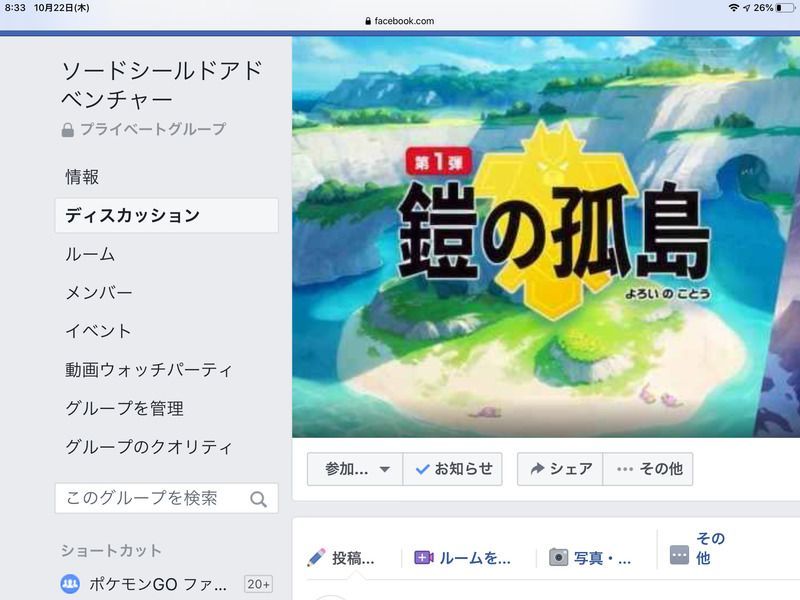This screenshot has height=600, width=800.
Task: Open the メンバー section
Action: (x=98, y=292)
